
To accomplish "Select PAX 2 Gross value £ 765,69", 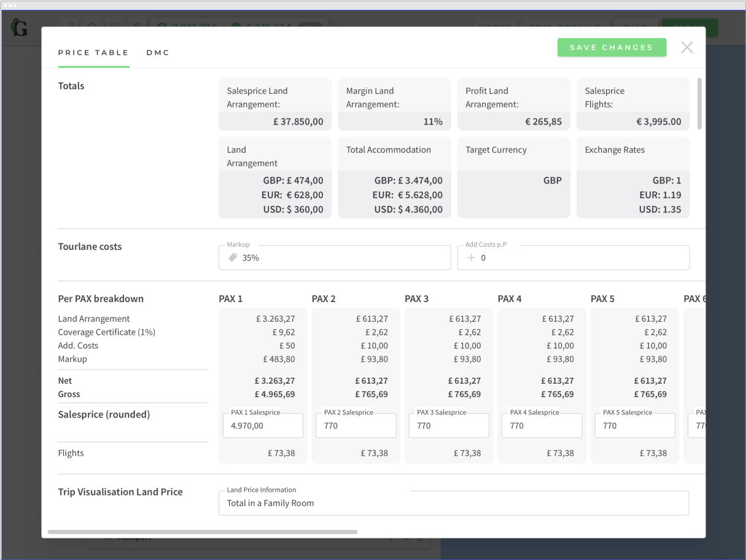I will tap(371, 394).
